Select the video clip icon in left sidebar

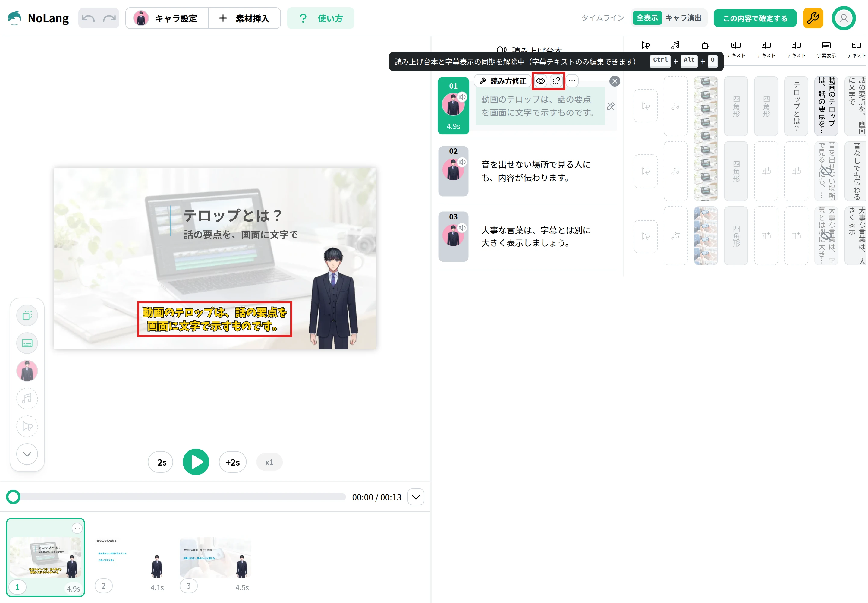click(27, 426)
